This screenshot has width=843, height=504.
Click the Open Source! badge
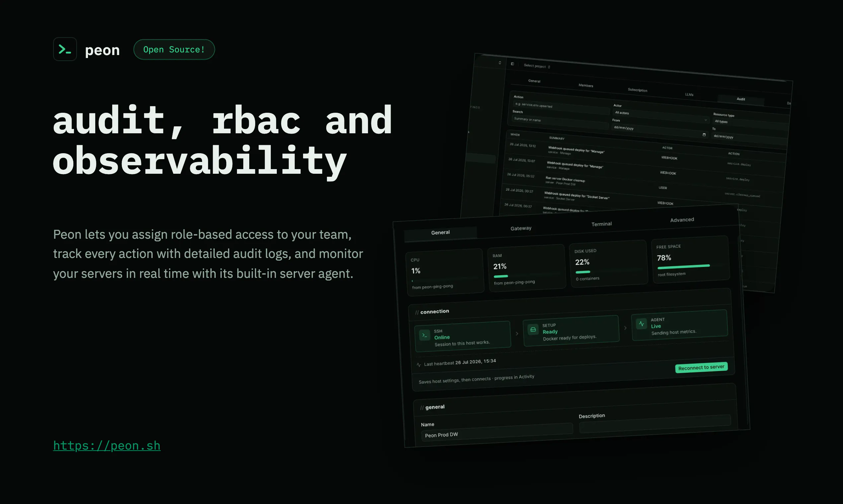pos(174,50)
